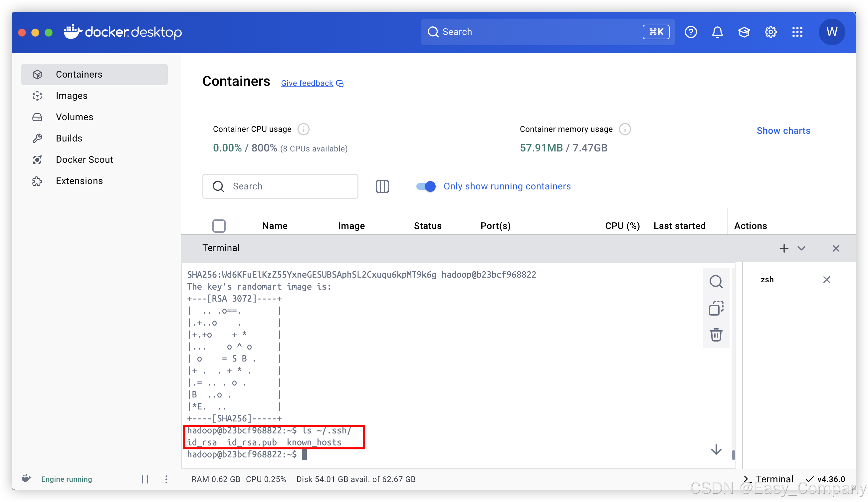Viewport: 868px width, 502px height.
Task: Select the Terminal tab
Action: click(221, 248)
